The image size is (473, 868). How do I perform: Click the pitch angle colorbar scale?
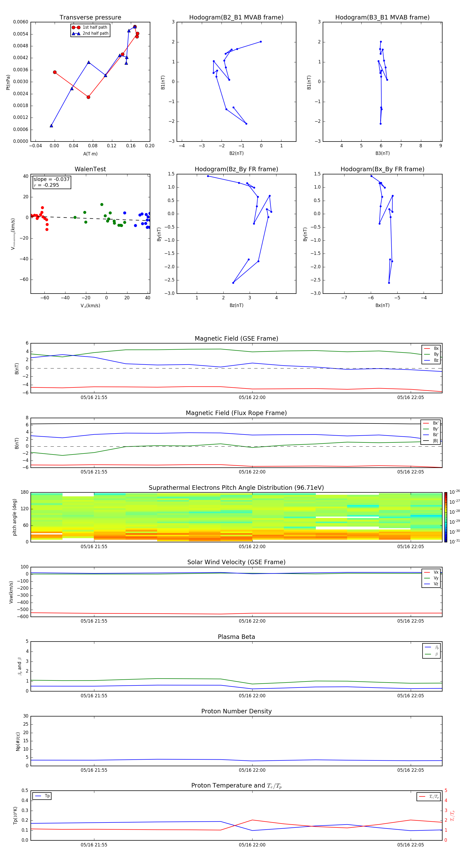tap(446, 517)
